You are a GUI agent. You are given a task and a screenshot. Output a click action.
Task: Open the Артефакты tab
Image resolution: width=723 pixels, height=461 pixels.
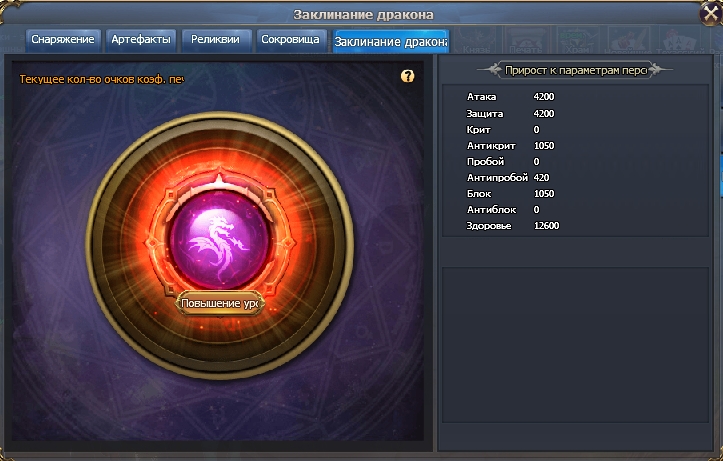tap(141, 40)
